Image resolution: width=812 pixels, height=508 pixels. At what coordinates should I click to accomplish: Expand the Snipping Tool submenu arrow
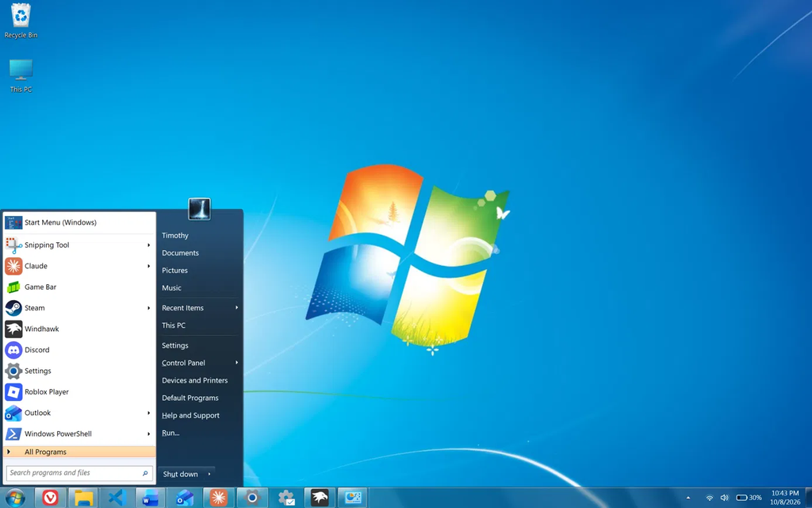148,244
